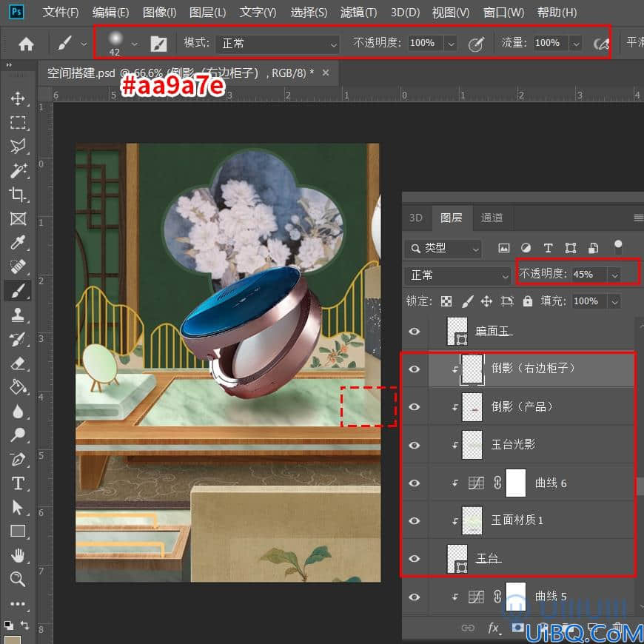Select the Dodge tool
The width and height of the screenshot is (644, 644).
[18, 435]
